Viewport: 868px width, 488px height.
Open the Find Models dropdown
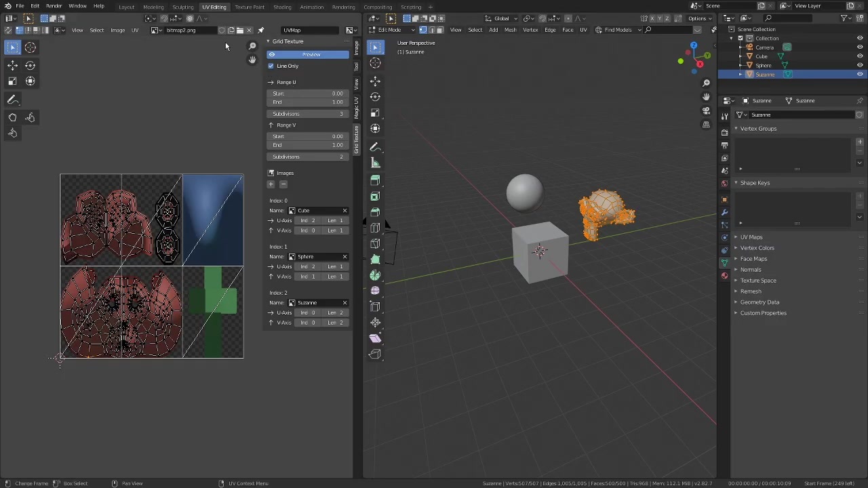[618, 30]
